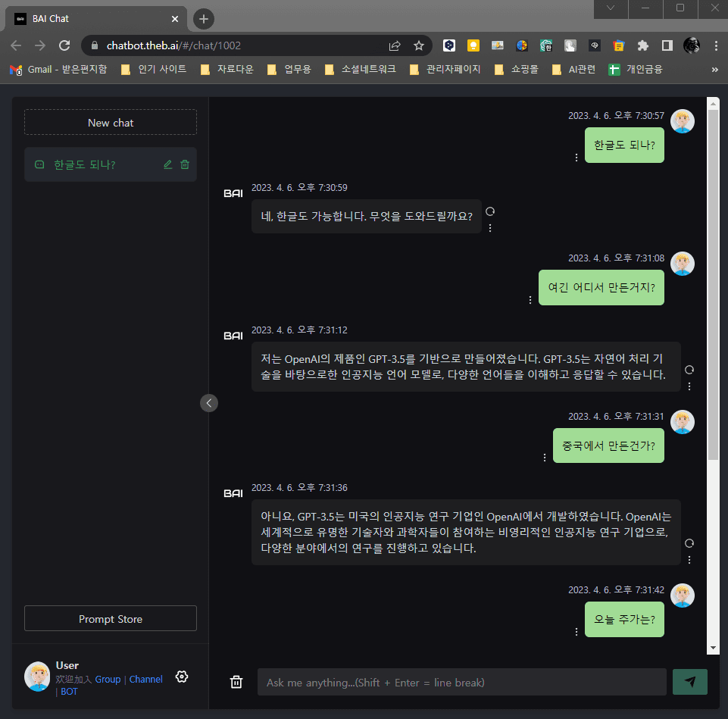Bookmark this page with the star icon
This screenshot has height=719, width=728.
coord(419,45)
